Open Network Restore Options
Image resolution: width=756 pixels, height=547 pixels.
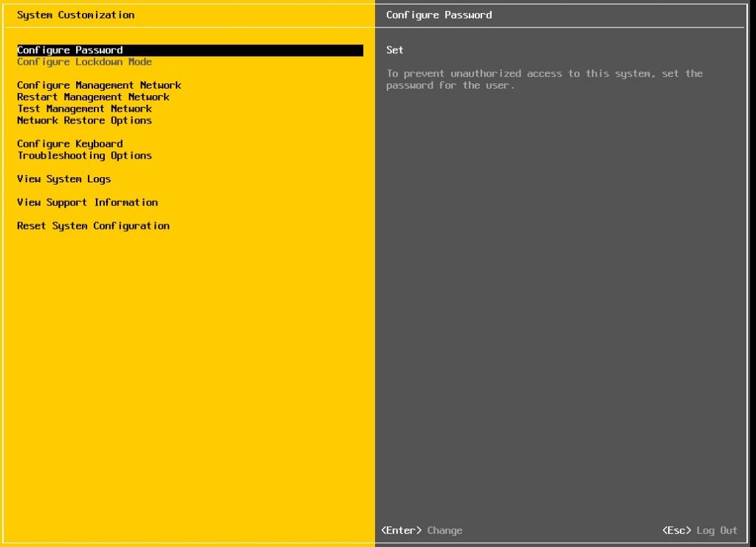[x=84, y=120]
